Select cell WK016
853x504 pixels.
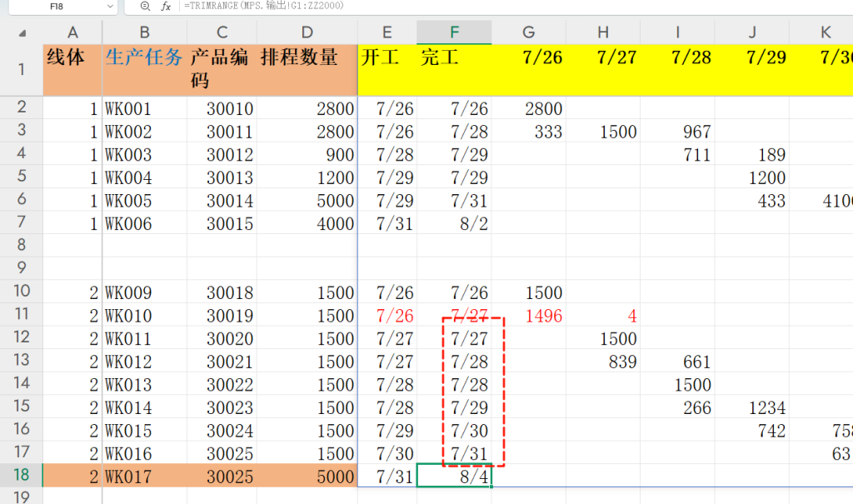point(144,453)
